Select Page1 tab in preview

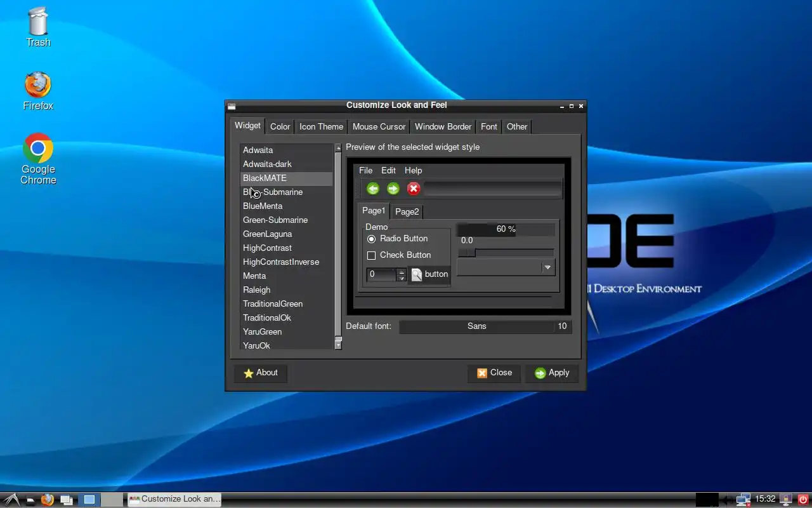(x=374, y=211)
